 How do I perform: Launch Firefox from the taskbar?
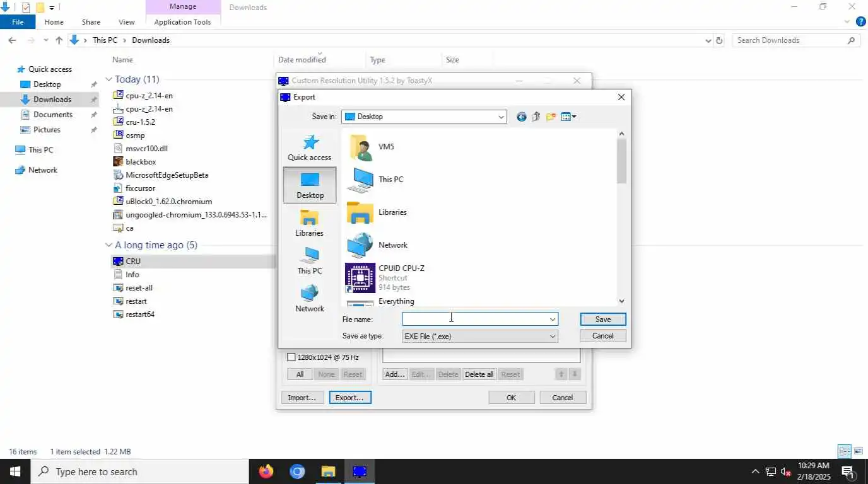pyautogui.click(x=266, y=471)
